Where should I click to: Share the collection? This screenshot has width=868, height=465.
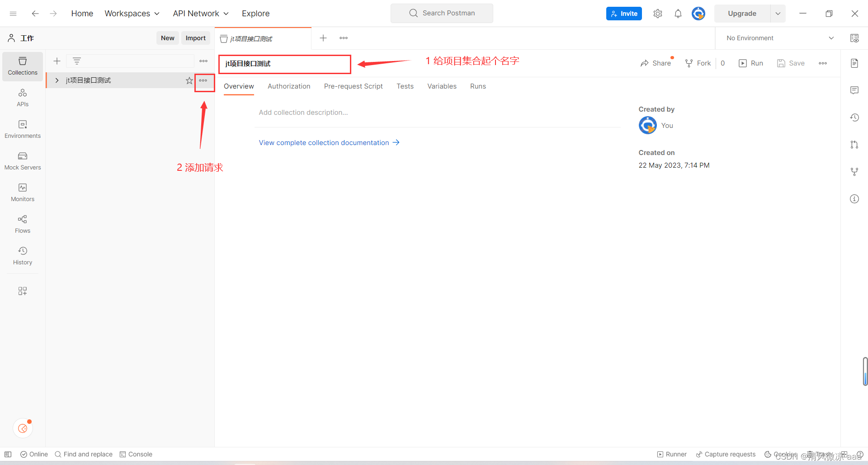(656, 63)
